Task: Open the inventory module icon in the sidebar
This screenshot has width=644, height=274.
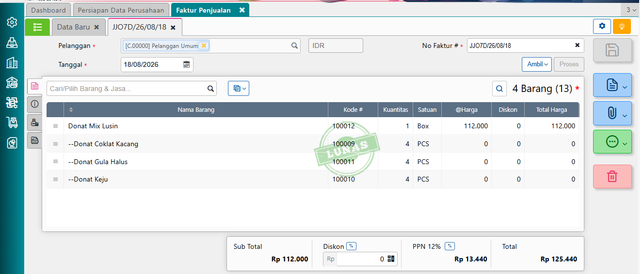Action: [x=12, y=103]
